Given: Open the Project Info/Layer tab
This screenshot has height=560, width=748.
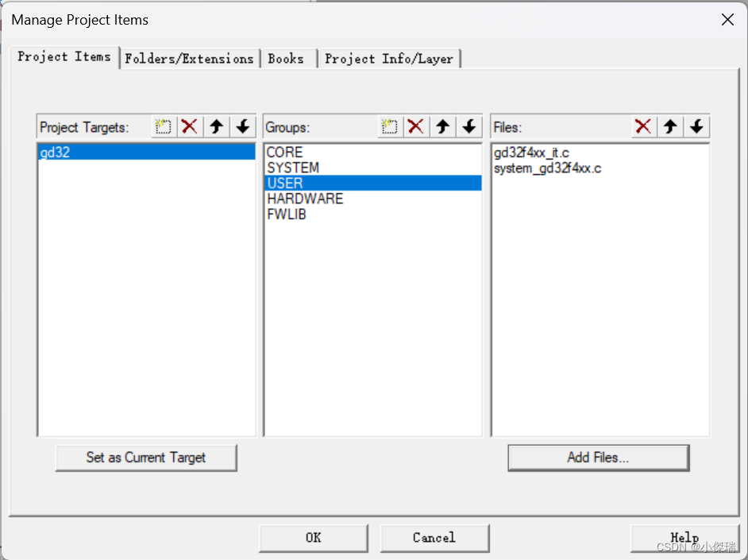Looking at the screenshot, I should coord(389,59).
